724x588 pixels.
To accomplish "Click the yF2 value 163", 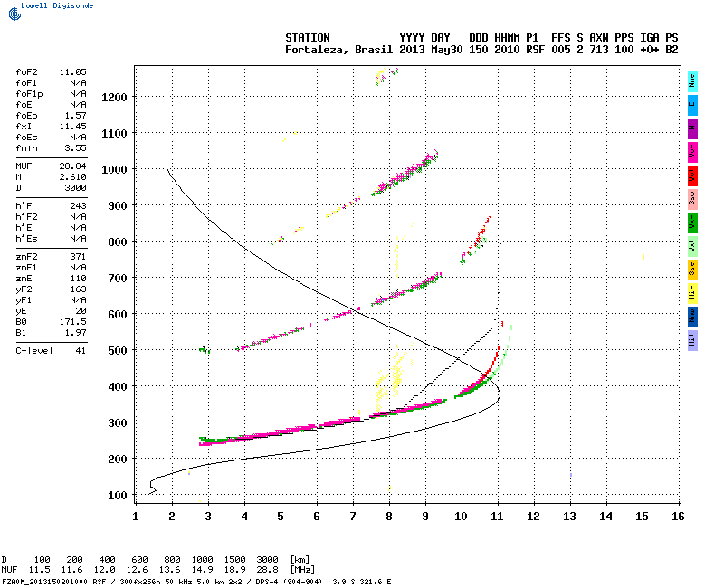I will pyautogui.click(x=78, y=289).
